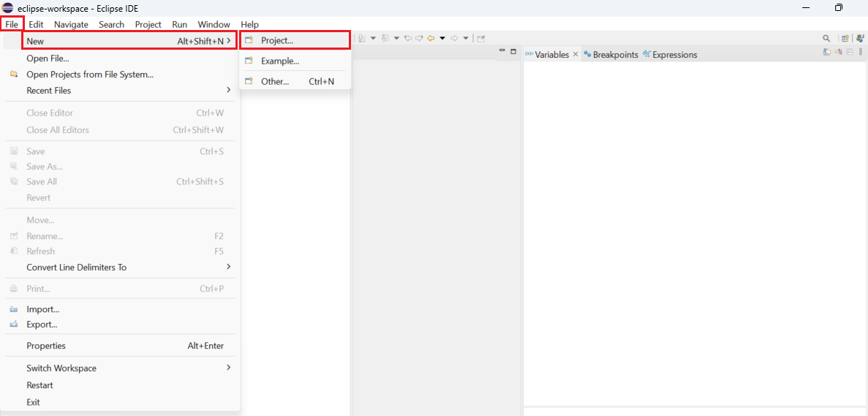868x416 pixels.
Task: Open the three-dot View Menu in Variables panel
Action: tap(861, 52)
